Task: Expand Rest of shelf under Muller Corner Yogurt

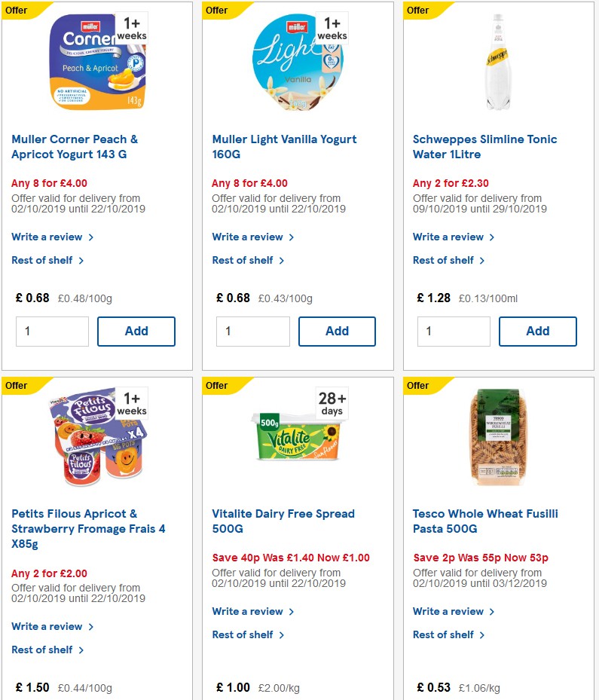Action: point(43,260)
